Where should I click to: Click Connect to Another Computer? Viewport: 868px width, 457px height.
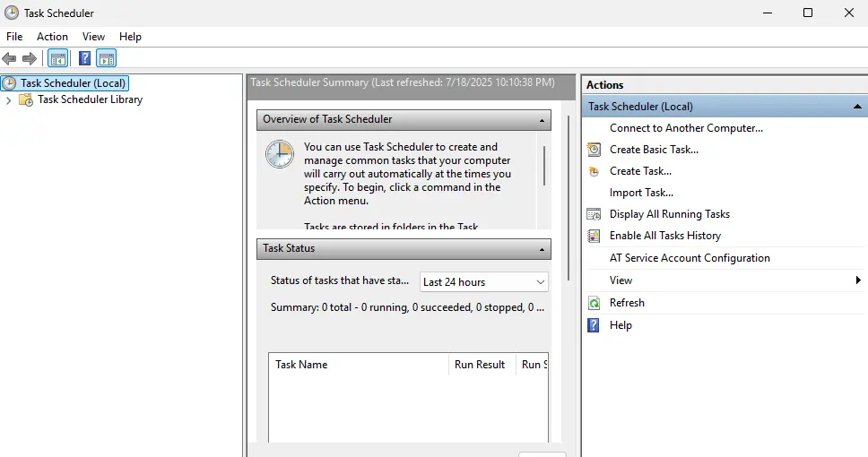pyautogui.click(x=686, y=128)
